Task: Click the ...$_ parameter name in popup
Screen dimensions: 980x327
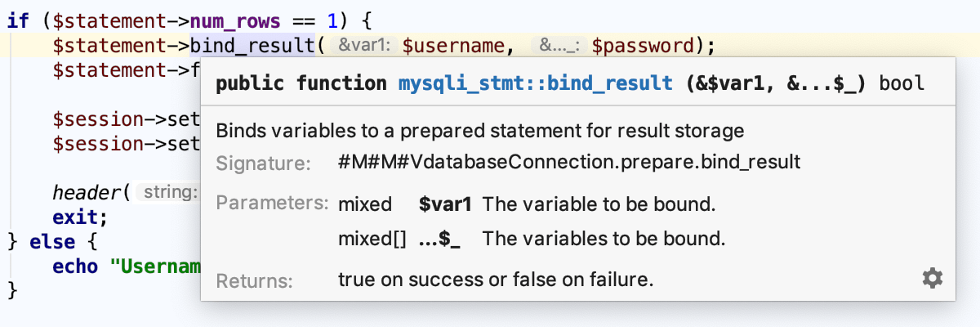Action: (439, 240)
